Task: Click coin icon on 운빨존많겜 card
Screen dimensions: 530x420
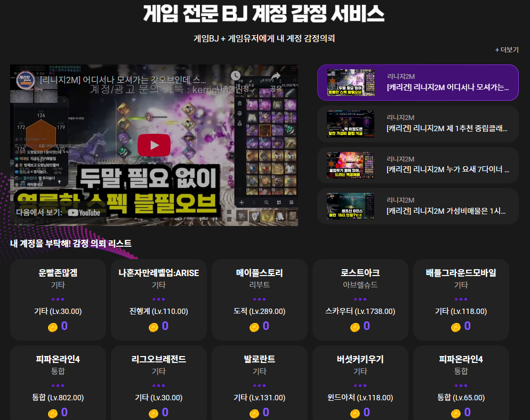Action: [x=53, y=327]
